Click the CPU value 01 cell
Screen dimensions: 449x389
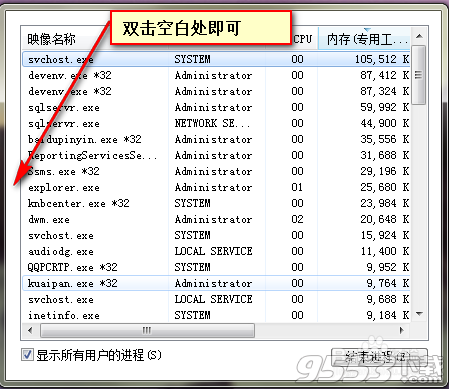[x=297, y=187]
